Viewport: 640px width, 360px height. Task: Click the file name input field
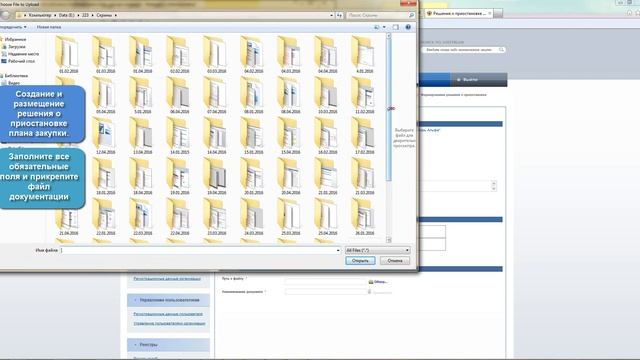point(198,250)
